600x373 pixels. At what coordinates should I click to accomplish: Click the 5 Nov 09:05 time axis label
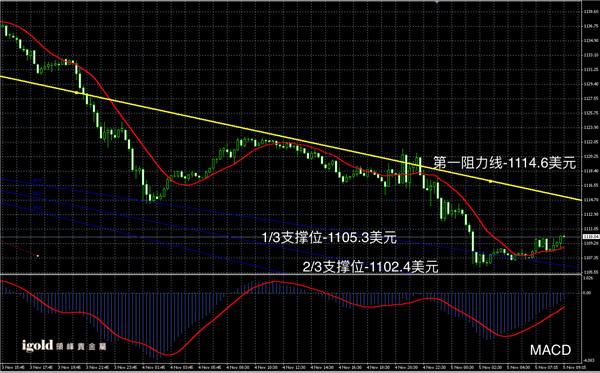coord(571,366)
